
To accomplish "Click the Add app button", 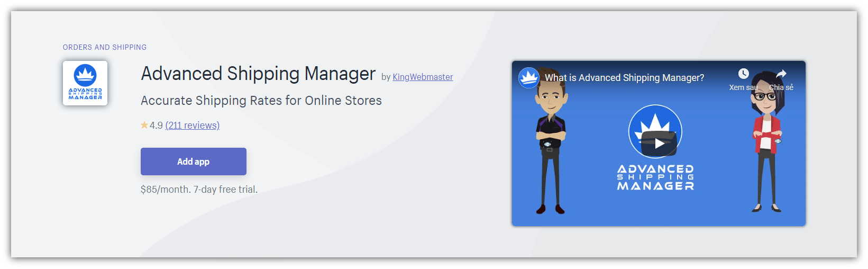I will [x=194, y=162].
